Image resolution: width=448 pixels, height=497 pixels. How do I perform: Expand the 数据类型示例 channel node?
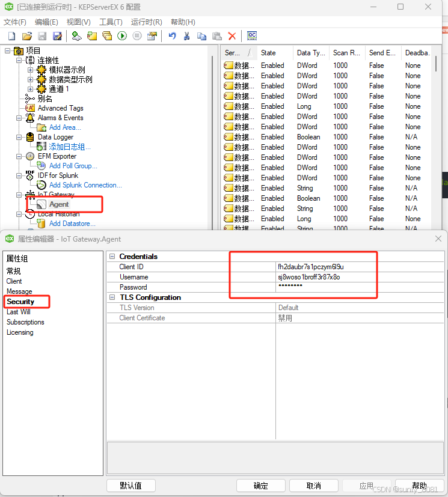[31, 79]
